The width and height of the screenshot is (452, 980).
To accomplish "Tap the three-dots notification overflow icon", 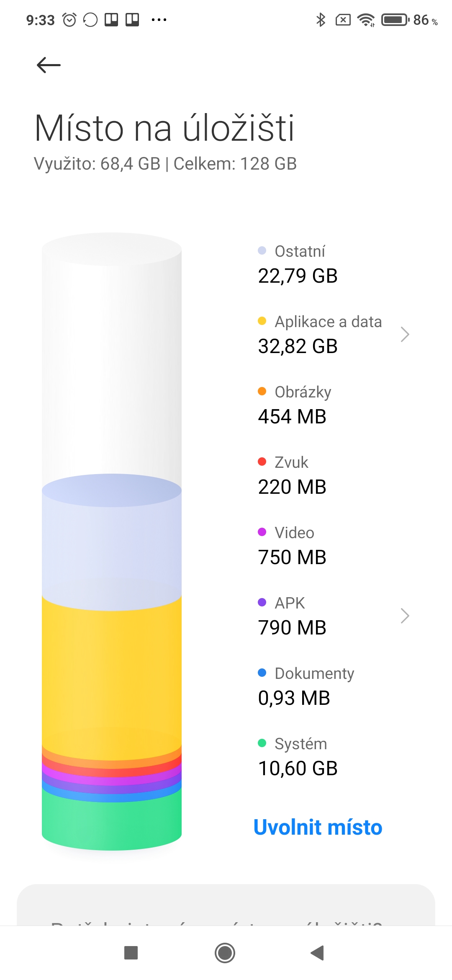I will (159, 20).
